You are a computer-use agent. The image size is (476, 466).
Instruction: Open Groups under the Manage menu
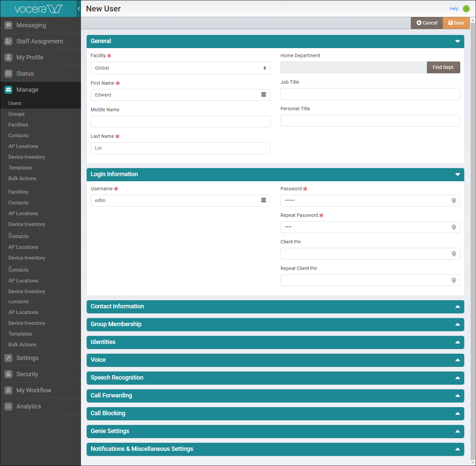(16, 114)
